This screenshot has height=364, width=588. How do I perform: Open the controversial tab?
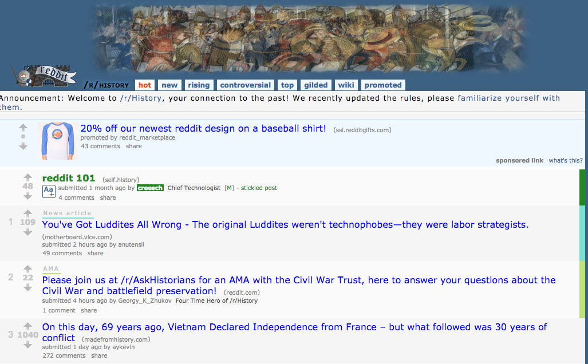(245, 85)
